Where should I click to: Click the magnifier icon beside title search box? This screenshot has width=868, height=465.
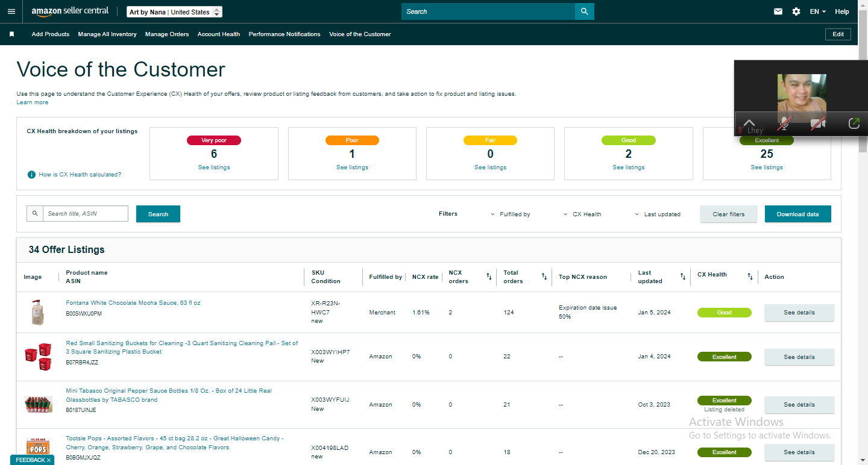(35, 213)
